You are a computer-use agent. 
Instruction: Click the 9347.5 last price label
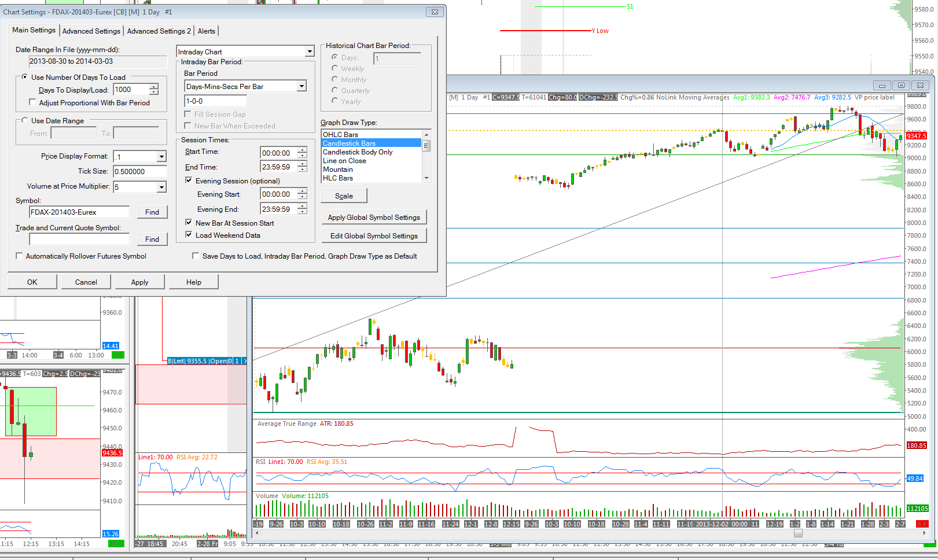point(917,136)
